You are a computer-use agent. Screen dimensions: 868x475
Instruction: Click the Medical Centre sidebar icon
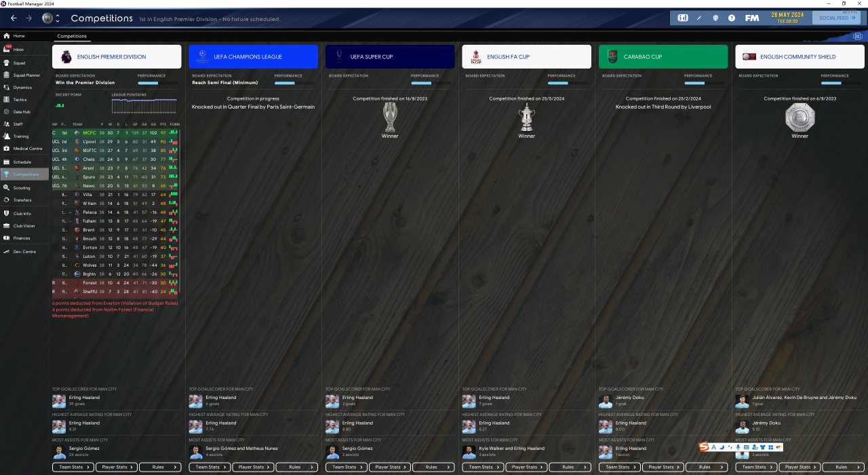(x=7, y=149)
